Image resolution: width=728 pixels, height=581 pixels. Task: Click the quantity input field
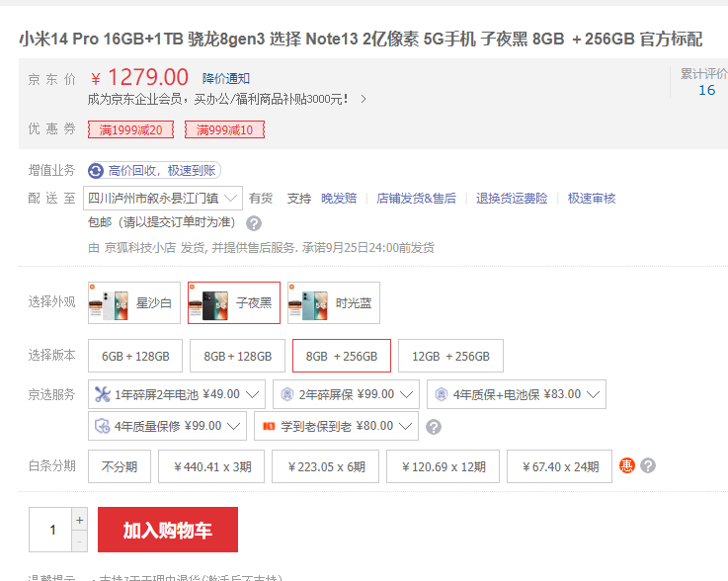50,530
